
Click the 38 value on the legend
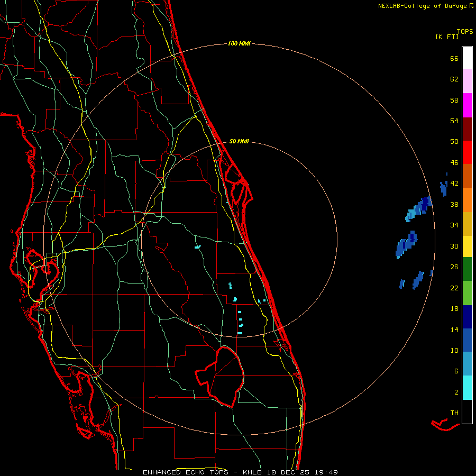(x=454, y=204)
